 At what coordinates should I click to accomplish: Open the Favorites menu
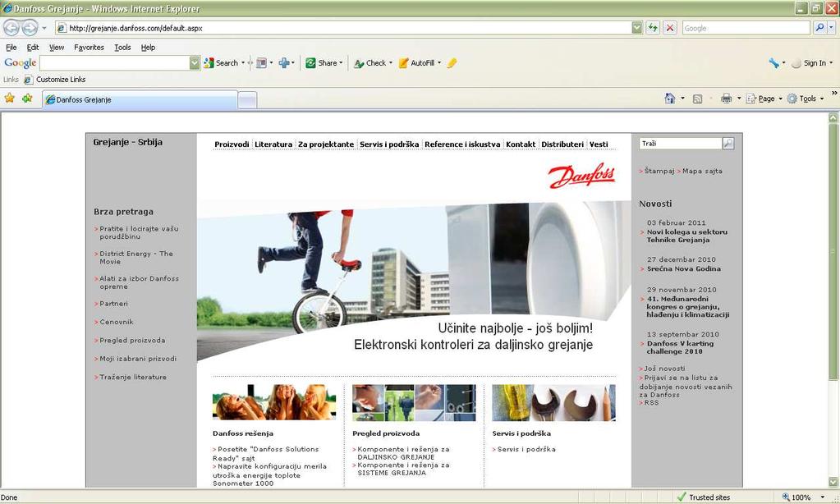tap(89, 47)
